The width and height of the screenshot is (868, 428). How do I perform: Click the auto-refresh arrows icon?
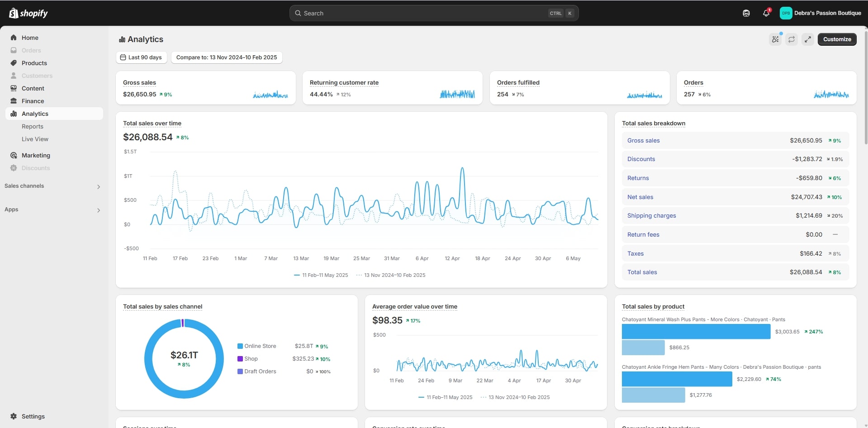click(791, 39)
